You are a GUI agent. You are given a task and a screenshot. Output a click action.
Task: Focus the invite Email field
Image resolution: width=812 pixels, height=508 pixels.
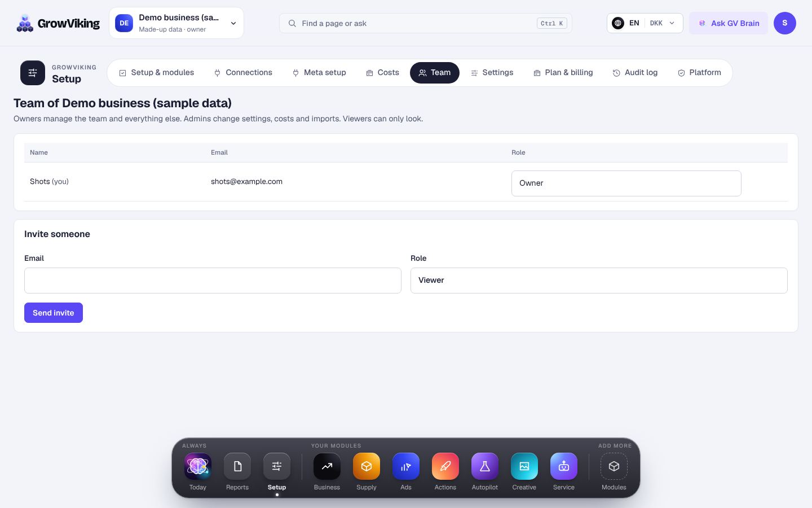(x=213, y=281)
